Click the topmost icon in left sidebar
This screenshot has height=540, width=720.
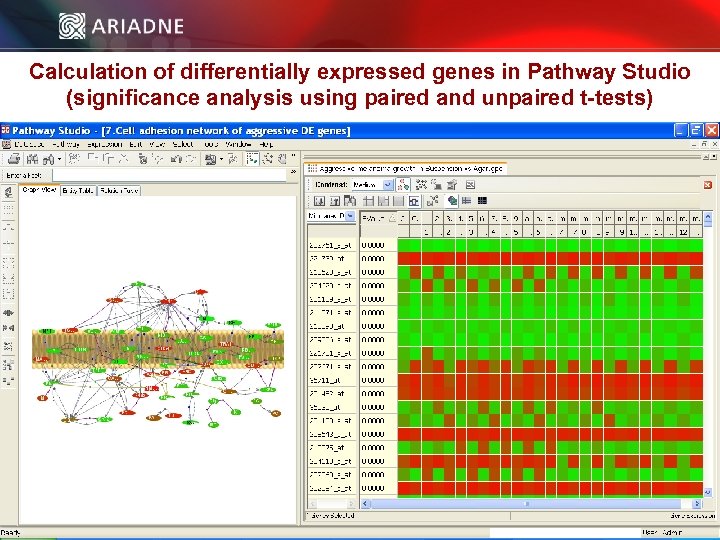point(8,191)
